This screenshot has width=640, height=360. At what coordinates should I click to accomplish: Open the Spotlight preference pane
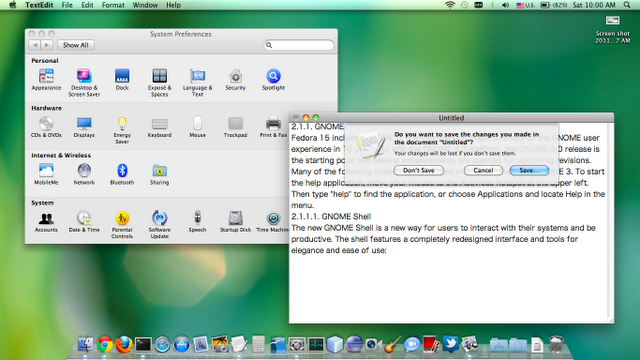273,79
